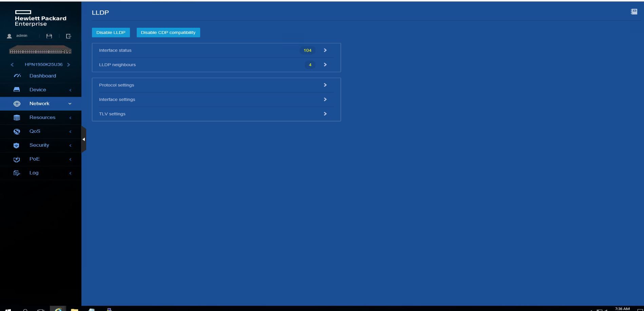Viewport: 644px width, 311px height.
Task: Click the admin user avatar icon
Action: tap(10, 36)
